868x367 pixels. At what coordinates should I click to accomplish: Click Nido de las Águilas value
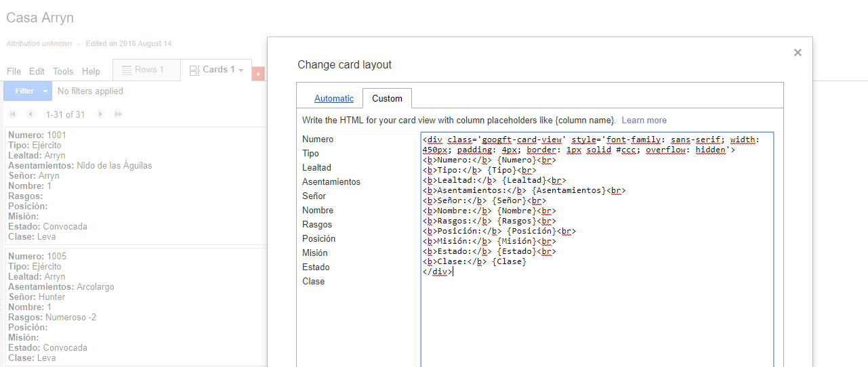(x=115, y=166)
